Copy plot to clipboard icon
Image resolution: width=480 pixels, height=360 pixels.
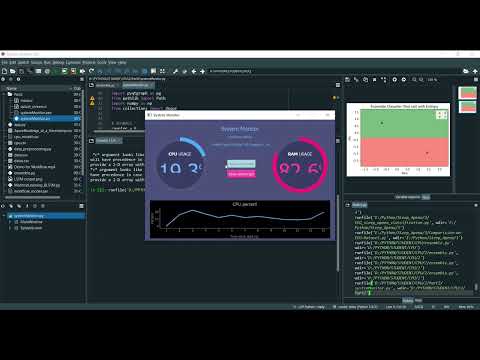click(x=365, y=80)
